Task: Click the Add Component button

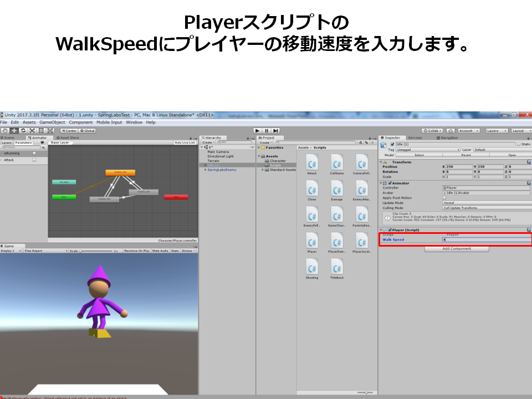Action: pos(457,249)
